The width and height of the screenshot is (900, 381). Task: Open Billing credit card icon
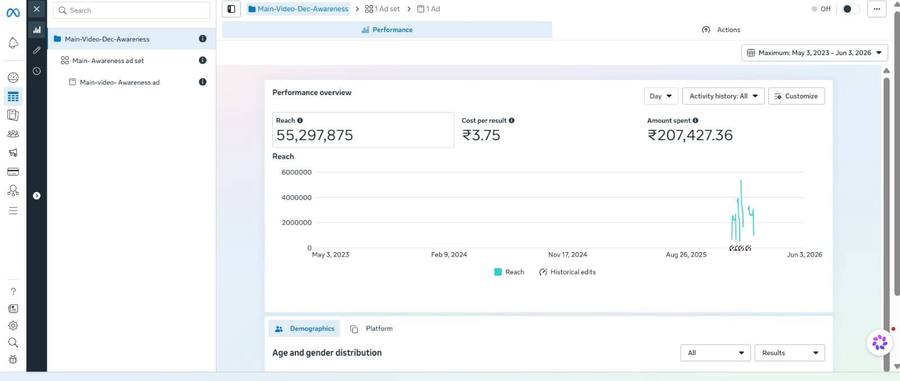13,172
